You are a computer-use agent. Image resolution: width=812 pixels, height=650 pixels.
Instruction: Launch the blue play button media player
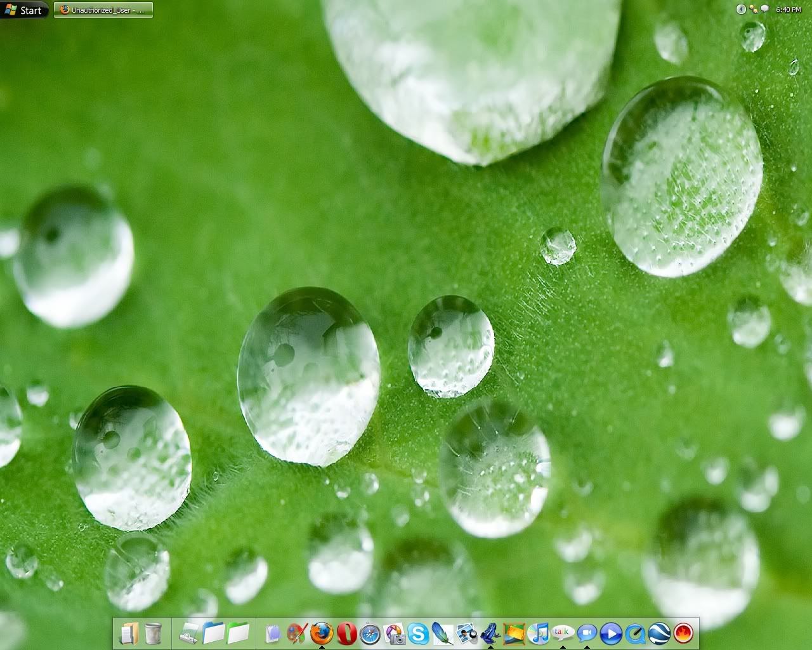point(611,633)
